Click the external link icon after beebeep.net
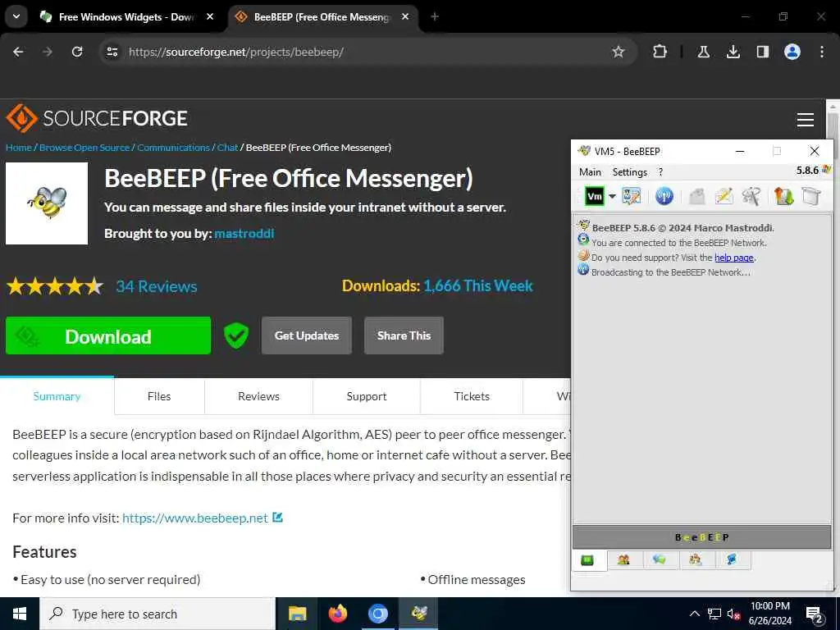The image size is (840, 630). tap(277, 518)
